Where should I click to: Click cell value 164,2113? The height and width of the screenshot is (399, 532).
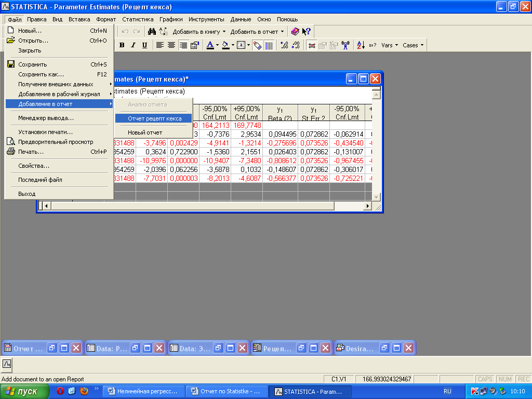pyautogui.click(x=216, y=126)
